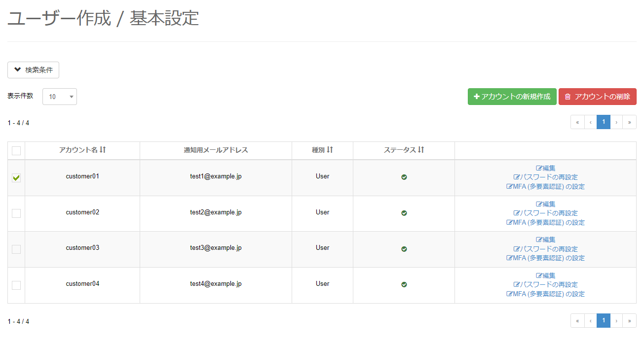The width and height of the screenshot is (644, 343).
Task: Click the bottom pagination next-page › icon
Action: click(616, 321)
